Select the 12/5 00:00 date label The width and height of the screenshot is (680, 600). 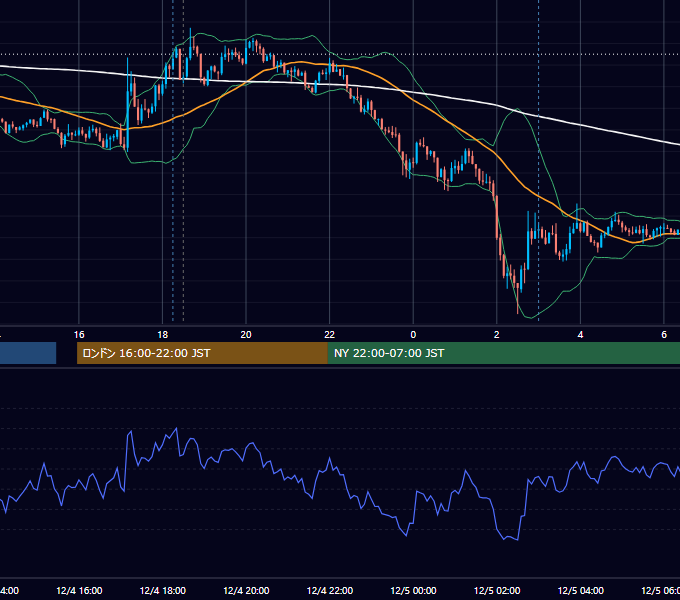pos(413,591)
